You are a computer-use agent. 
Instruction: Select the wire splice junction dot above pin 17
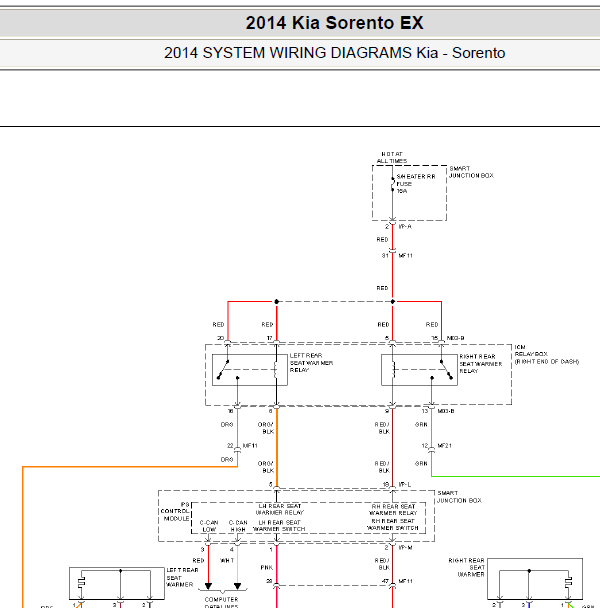pos(277,301)
